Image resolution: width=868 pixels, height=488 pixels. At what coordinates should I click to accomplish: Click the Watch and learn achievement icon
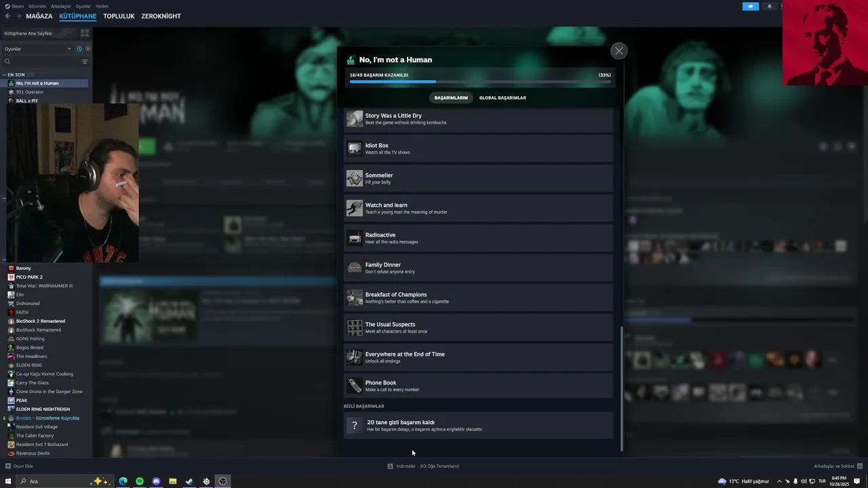click(355, 208)
